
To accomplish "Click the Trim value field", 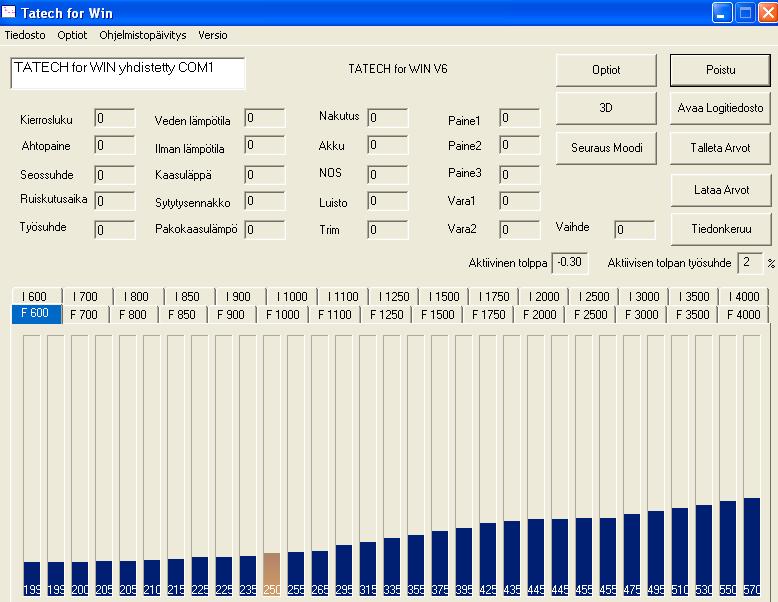I will coord(388,230).
